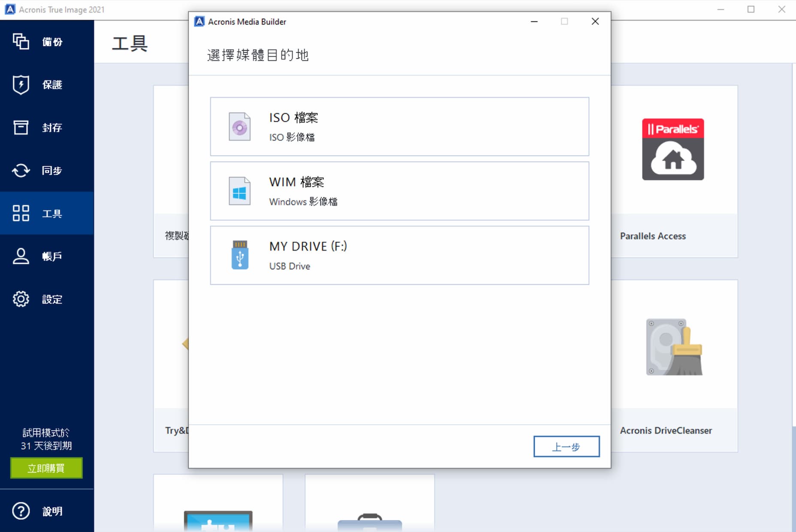The width and height of the screenshot is (796, 532).
Task: Click the Backup (備份) sidebar icon
Action: pyautogui.click(x=21, y=42)
